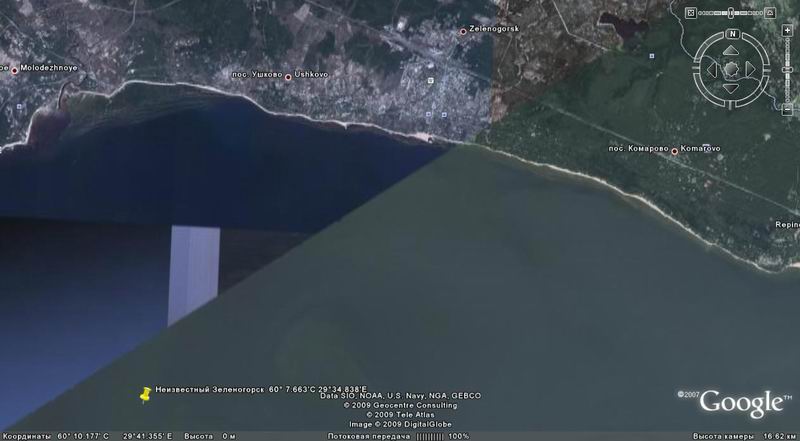Click the Molodezhnoye place marker

pos(14,69)
